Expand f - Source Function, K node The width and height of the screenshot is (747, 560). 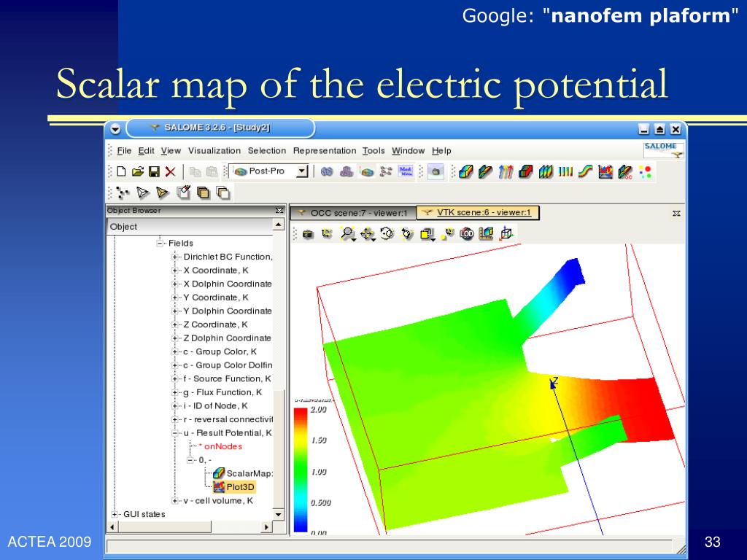click(175, 379)
